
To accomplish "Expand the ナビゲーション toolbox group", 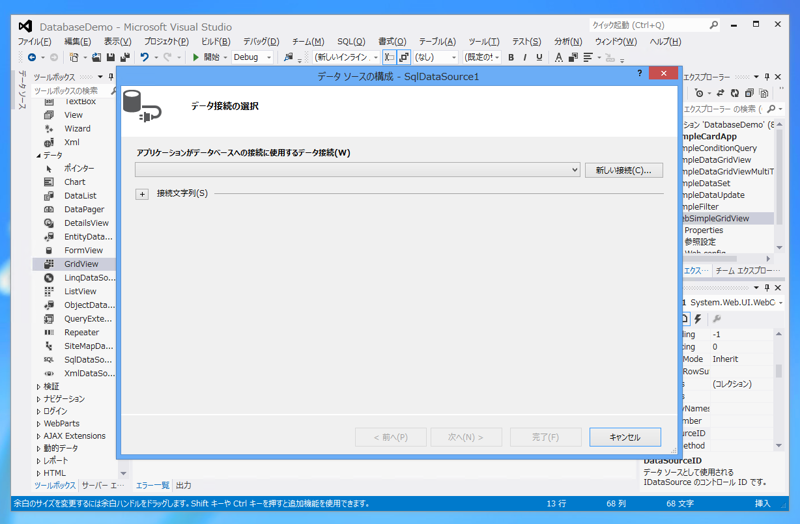I will coord(38,399).
